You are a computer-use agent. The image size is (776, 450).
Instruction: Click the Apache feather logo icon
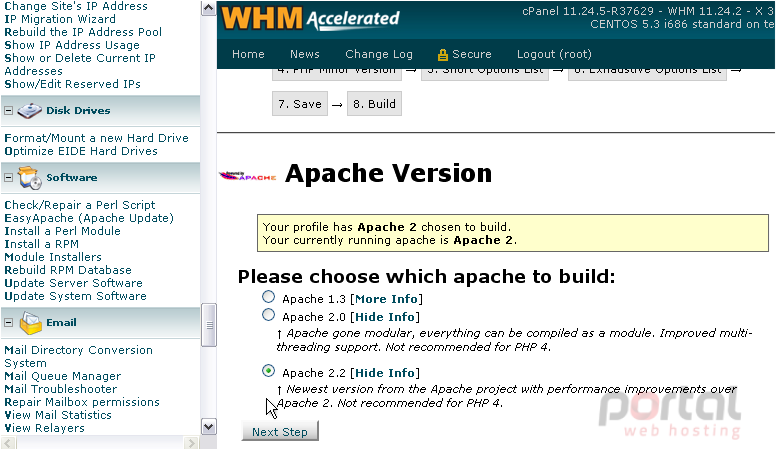pyautogui.click(x=247, y=176)
